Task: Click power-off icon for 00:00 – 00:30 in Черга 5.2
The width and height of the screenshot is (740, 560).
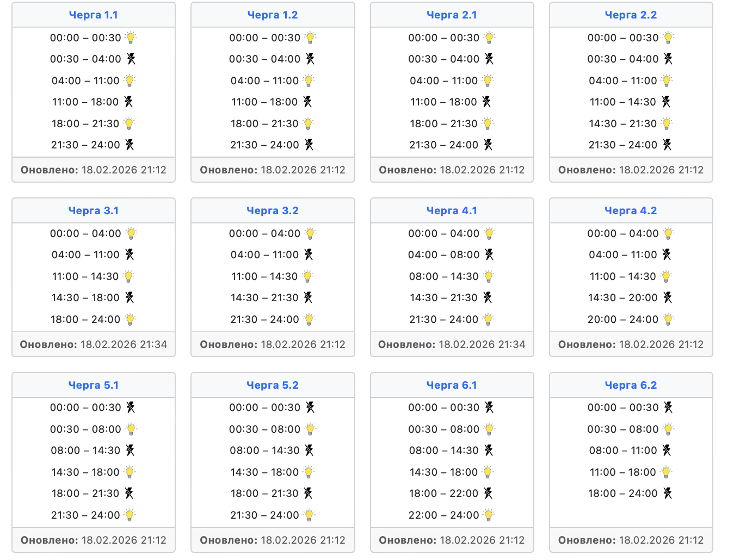Action: pos(310,407)
